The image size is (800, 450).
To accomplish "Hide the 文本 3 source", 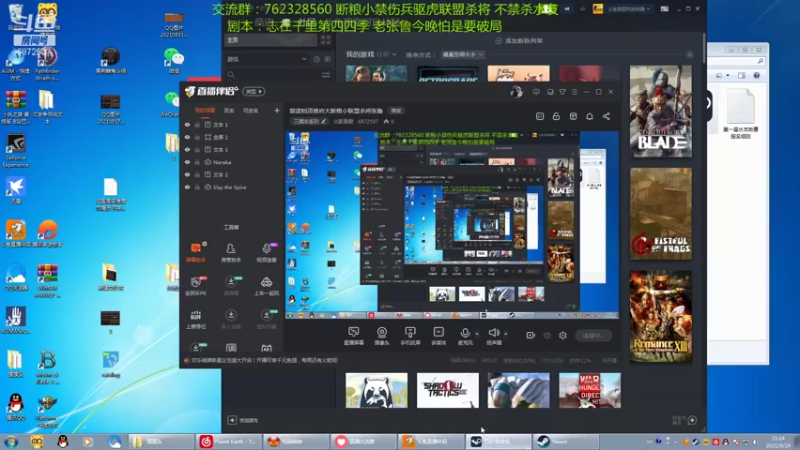I will pos(187,149).
